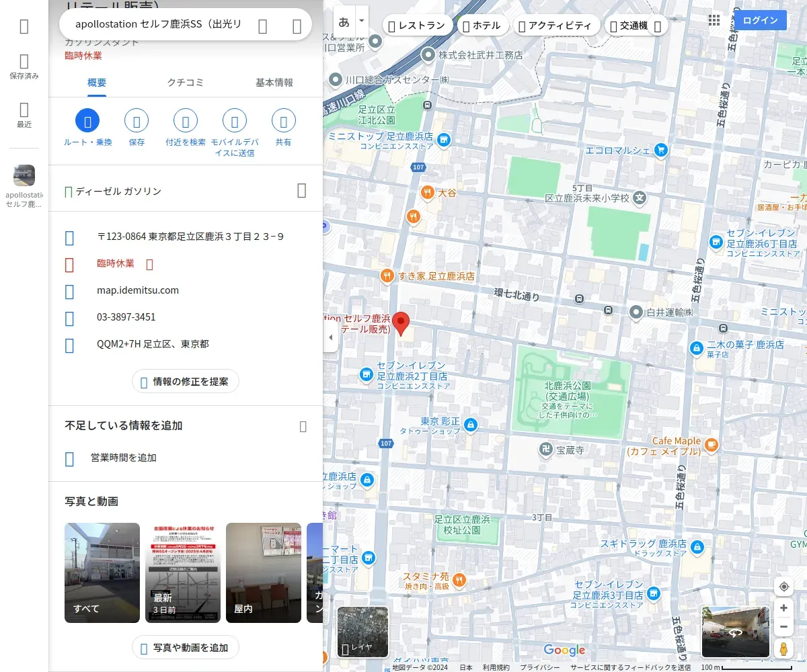Click サービスに関するフィードバックを送信 link

(630, 667)
